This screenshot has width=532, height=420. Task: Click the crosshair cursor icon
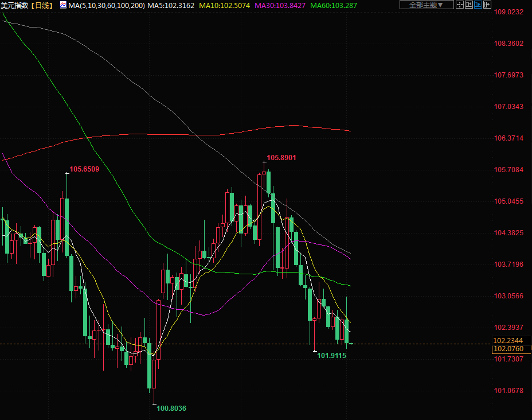pyautogui.click(x=459, y=5)
